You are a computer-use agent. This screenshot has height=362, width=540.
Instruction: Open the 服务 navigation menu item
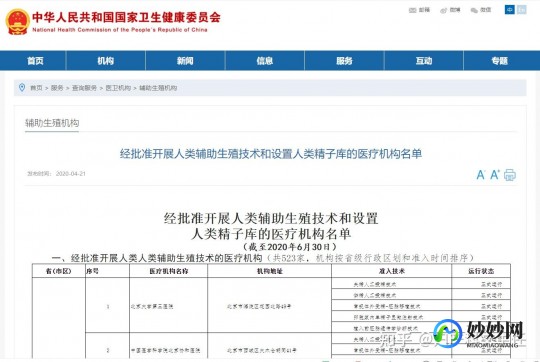(344, 61)
